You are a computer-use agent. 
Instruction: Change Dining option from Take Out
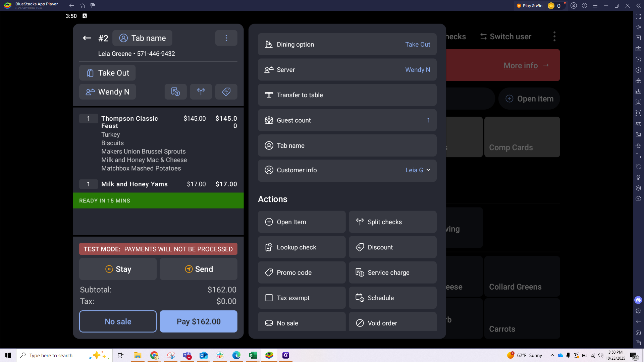point(347,45)
